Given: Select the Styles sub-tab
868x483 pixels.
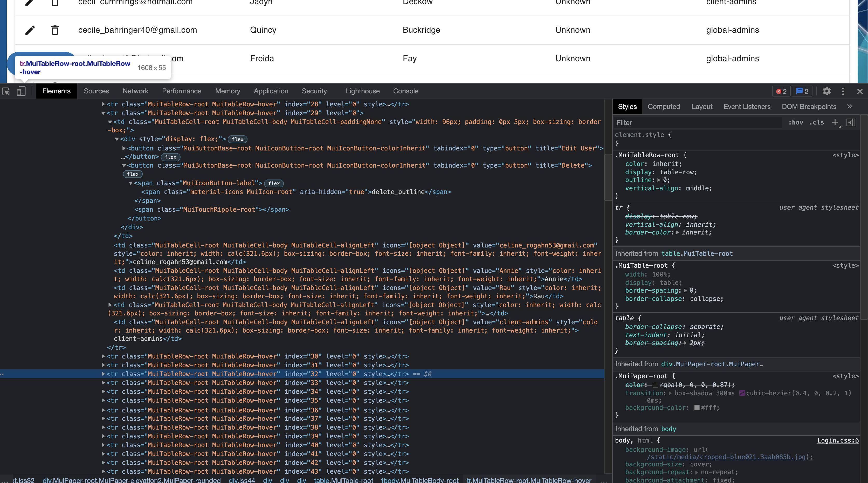Looking at the screenshot, I should pos(627,107).
